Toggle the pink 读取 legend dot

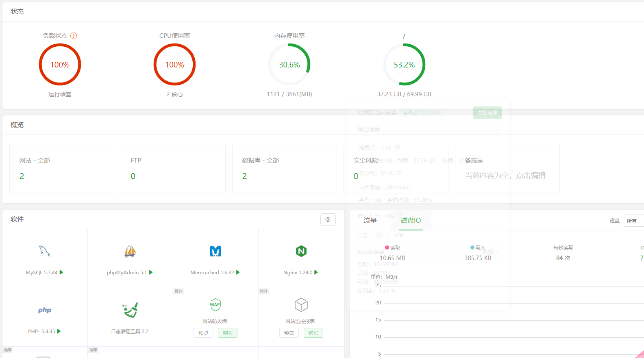click(x=387, y=247)
